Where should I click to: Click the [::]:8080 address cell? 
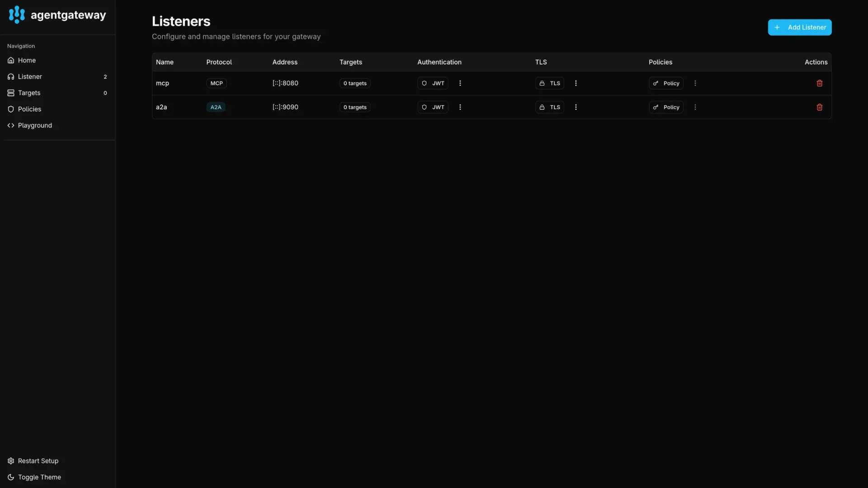coord(285,83)
